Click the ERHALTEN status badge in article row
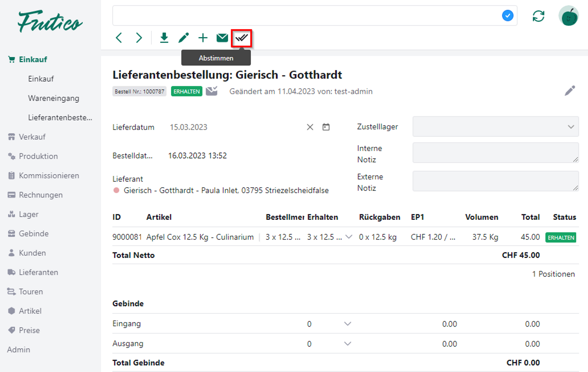 pos(560,237)
